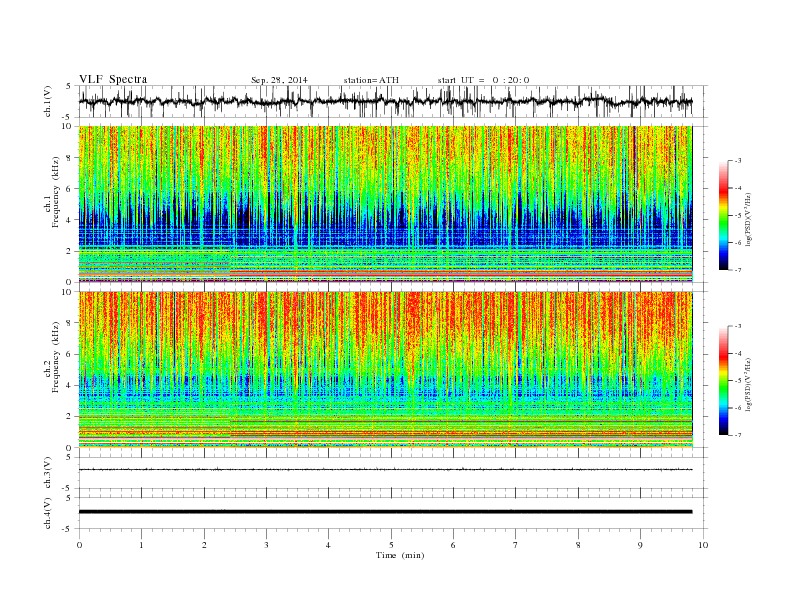Click ch.1 spectrogram frequency tick "2"

70,251
